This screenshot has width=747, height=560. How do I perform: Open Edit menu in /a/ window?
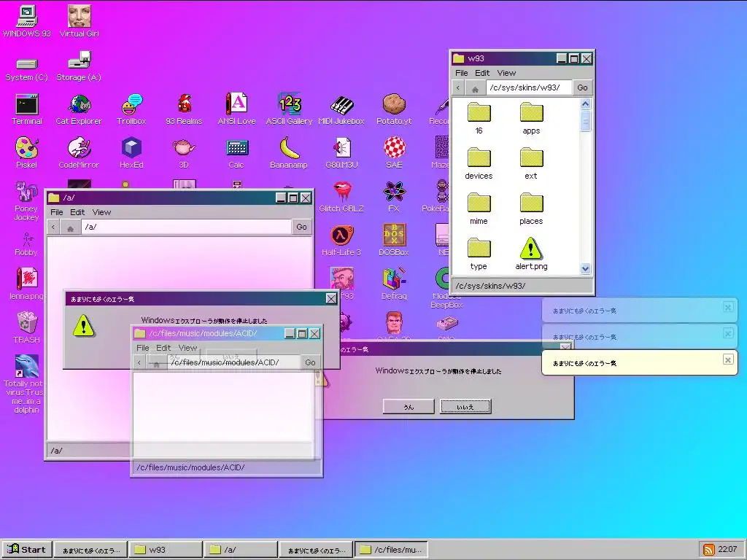77,212
